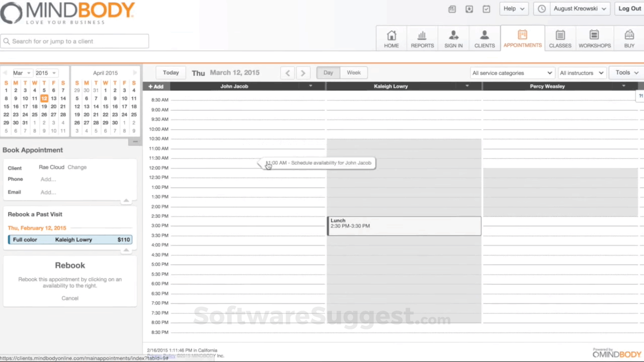
Task: Open the All instructors dropdown
Action: click(x=582, y=73)
